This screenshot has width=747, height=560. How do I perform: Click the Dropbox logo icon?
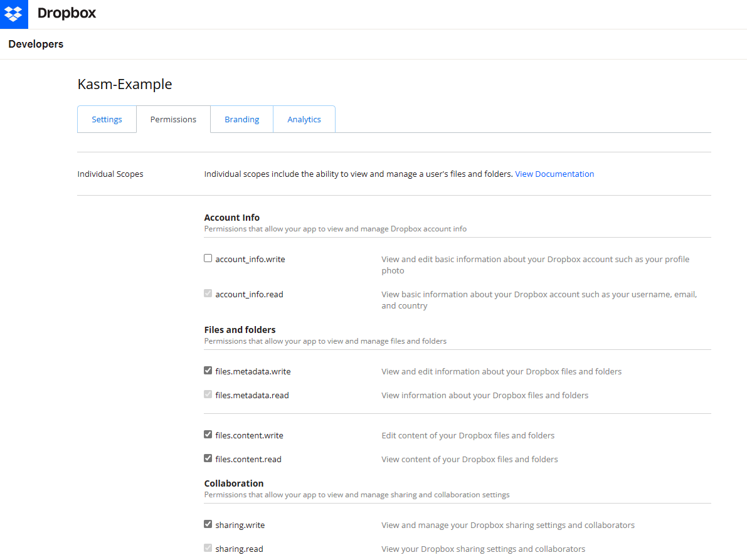[14, 14]
